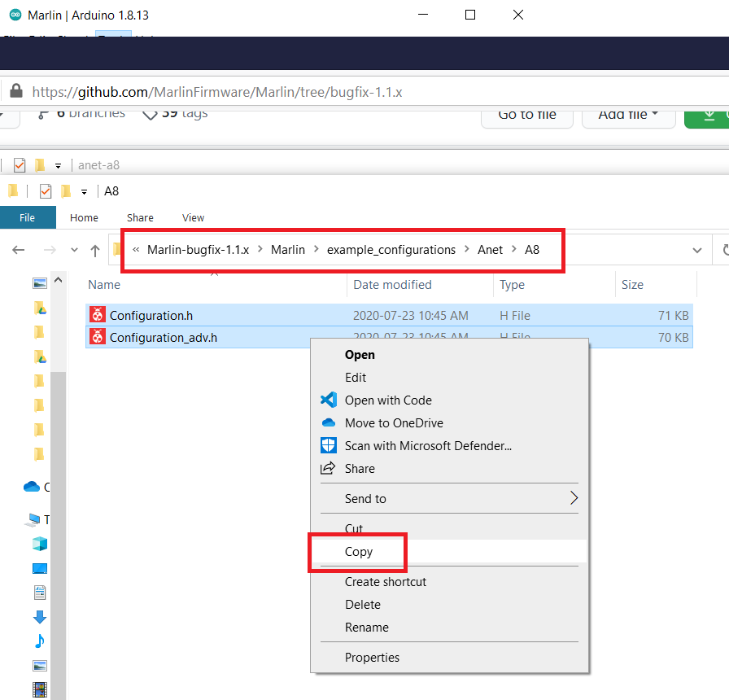Click the tags icon on the GitHub page

coord(150,115)
